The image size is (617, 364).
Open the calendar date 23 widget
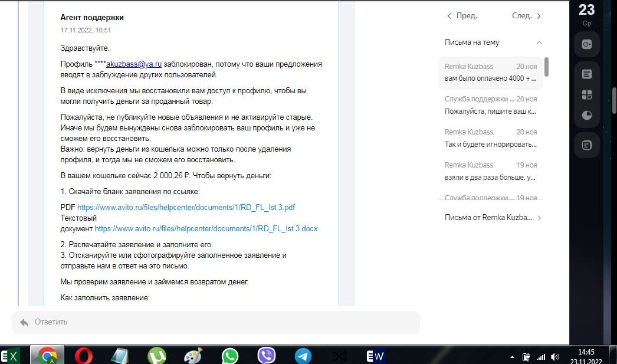point(586,14)
